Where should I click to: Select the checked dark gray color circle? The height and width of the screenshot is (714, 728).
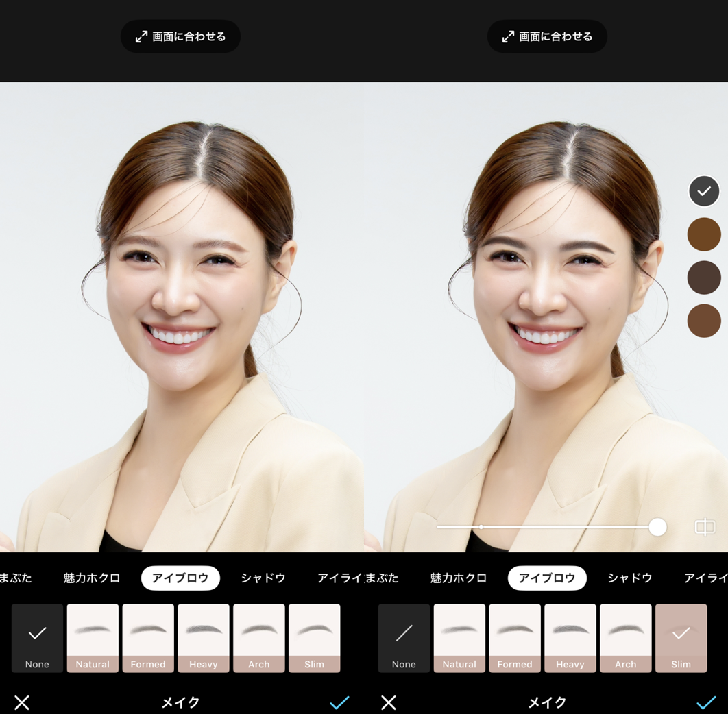pyautogui.click(x=704, y=191)
